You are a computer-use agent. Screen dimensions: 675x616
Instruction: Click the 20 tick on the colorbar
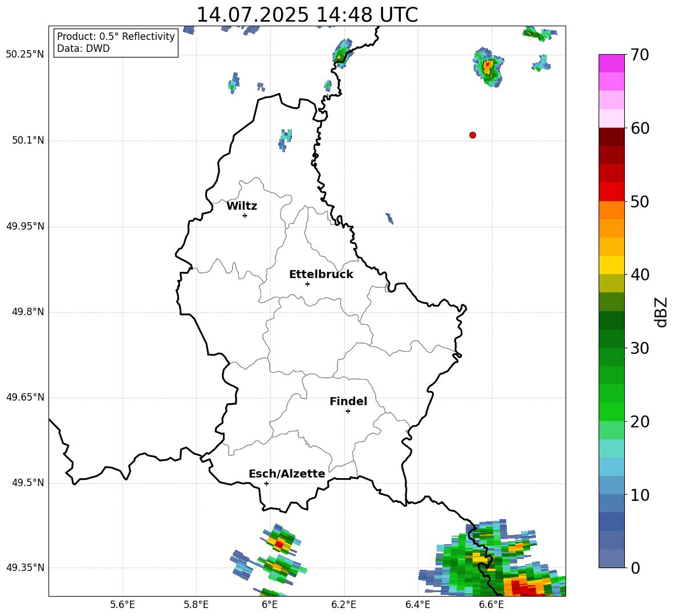click(x=640, y=421)
